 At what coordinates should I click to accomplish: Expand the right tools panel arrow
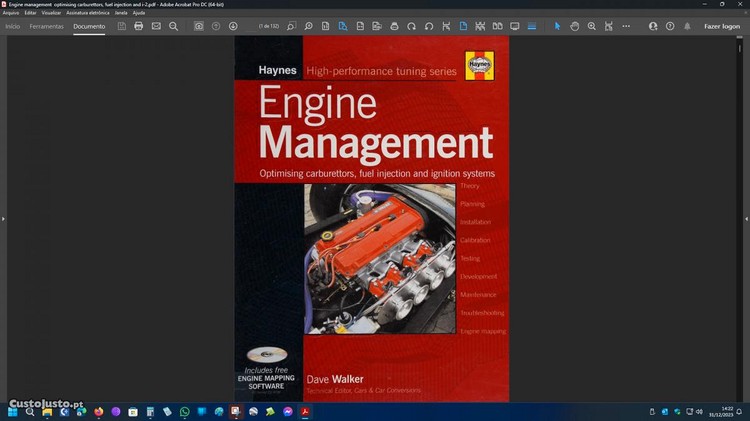pyautogui.click(x=746, y=218)
